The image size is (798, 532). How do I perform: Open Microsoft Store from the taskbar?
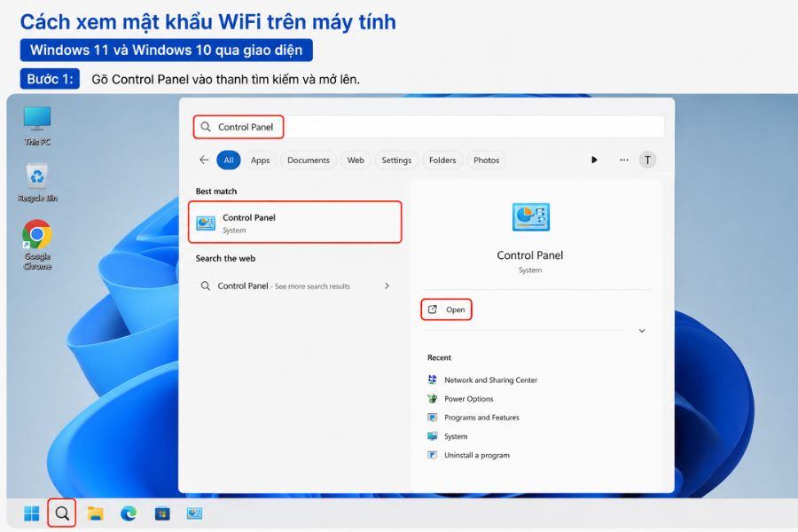162,513
